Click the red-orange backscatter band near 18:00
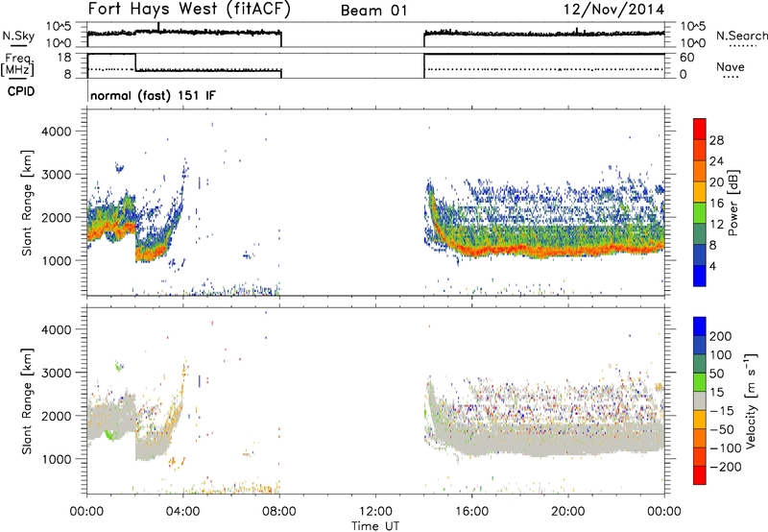768x532 pixels. click(520, 252)
